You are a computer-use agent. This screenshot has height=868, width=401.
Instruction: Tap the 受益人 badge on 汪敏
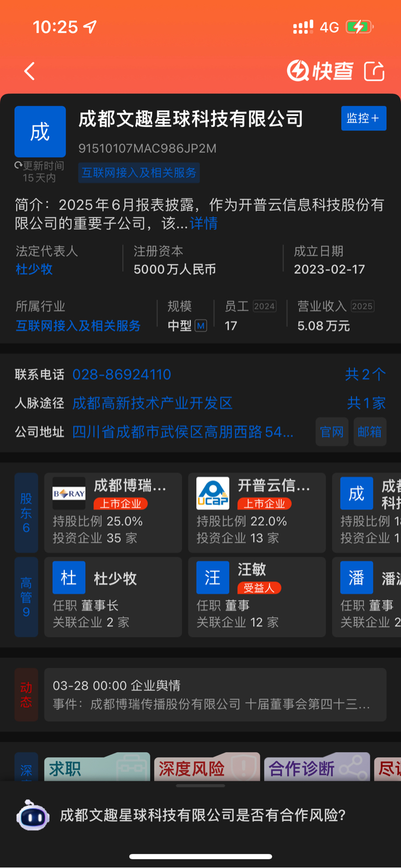click(259, 588)
